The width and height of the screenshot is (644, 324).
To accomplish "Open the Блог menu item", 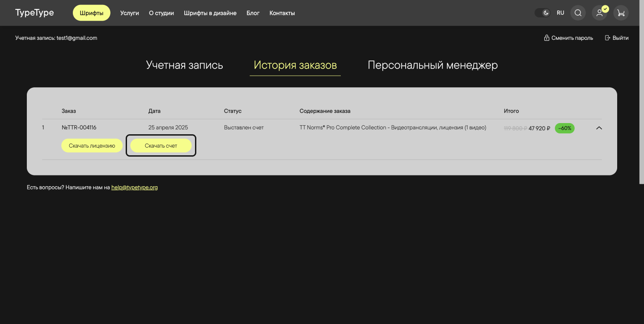I will pos(253,13).
